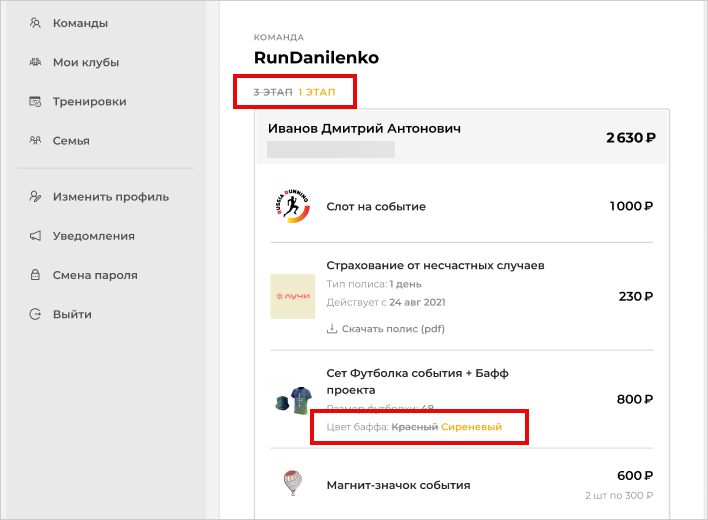Click the new buff color Сиреневый

click(471, 427)
